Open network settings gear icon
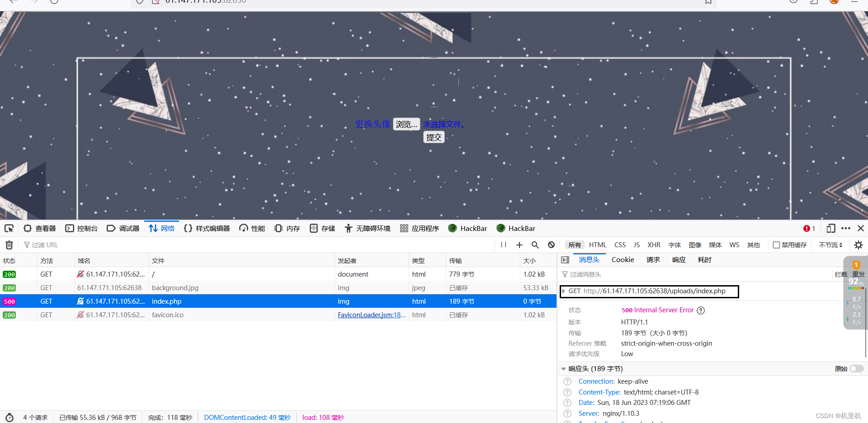This screenshot has width=868, height=423. pyautogui.click(x=858, y=245)
